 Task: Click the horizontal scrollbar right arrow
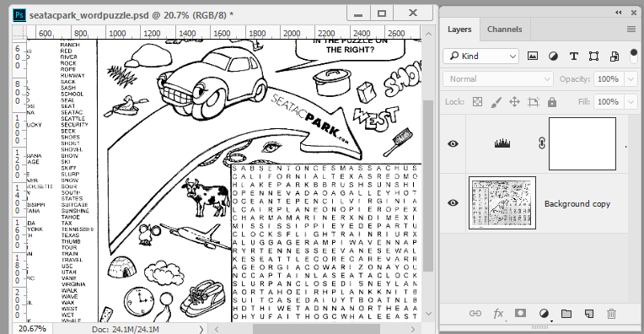point(413,329)
